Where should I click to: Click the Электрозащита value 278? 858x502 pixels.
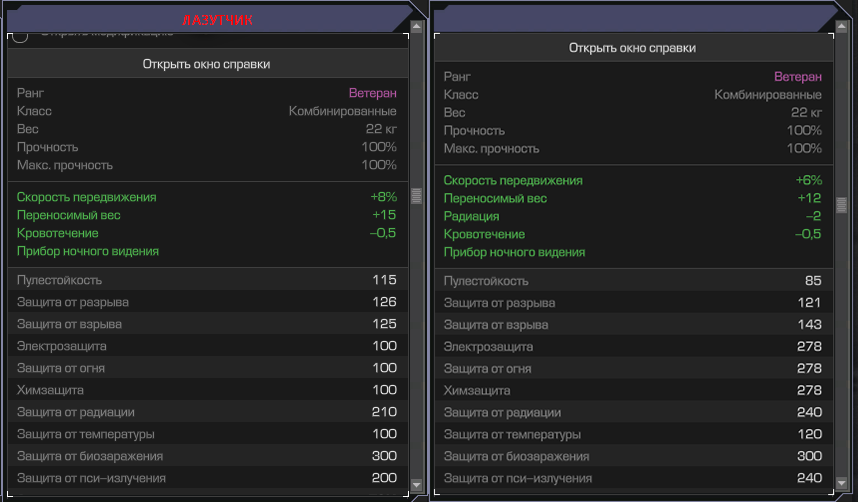tap(809, 347)
